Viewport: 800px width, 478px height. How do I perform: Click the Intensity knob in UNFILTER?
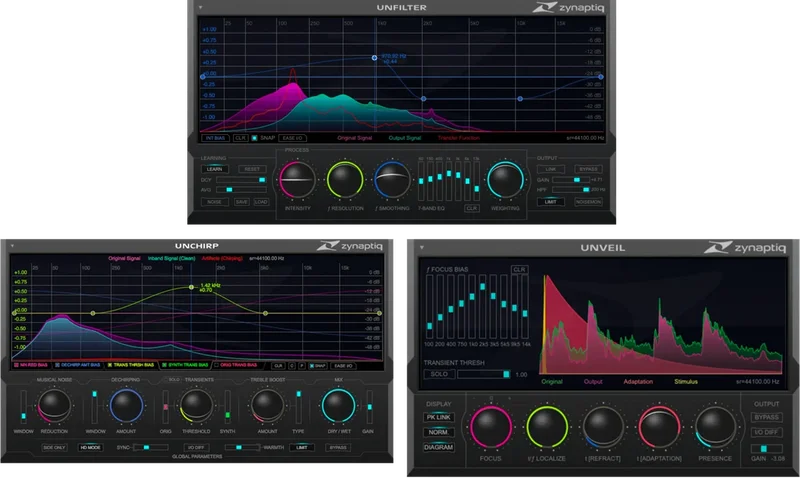tap(297, 180)
